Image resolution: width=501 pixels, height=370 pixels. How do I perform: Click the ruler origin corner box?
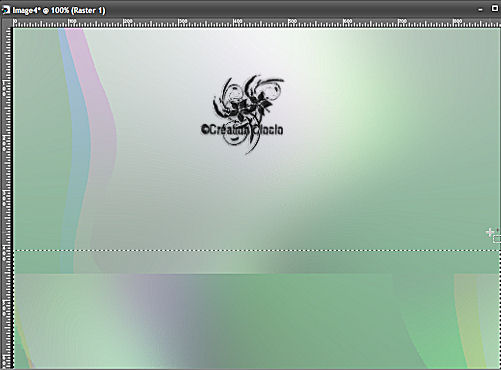(x=7, y=23)
